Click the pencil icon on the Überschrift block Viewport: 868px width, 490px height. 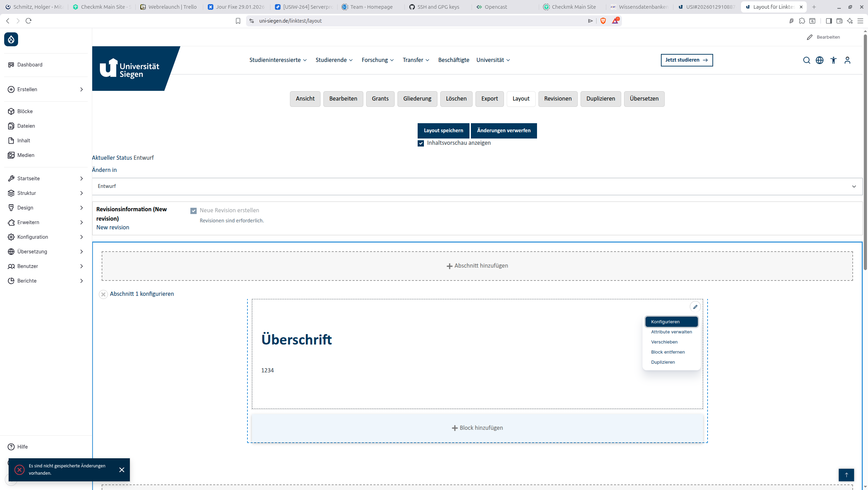pos(695,307)
